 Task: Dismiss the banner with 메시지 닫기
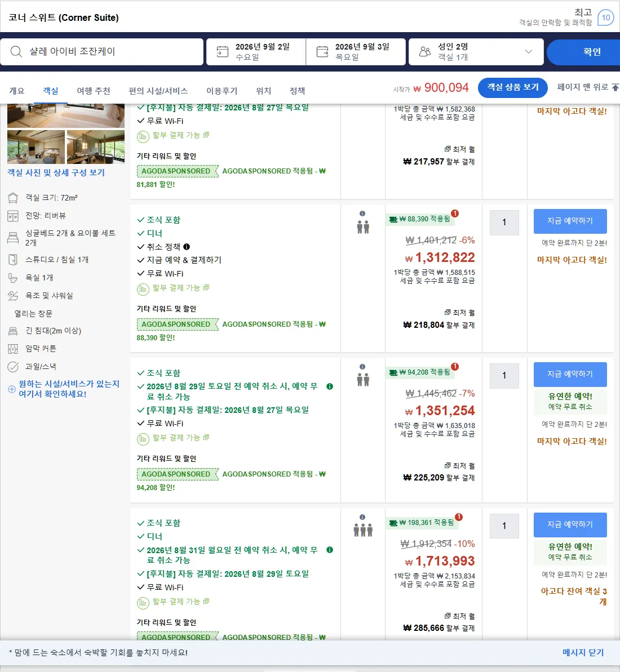[583, 652]
